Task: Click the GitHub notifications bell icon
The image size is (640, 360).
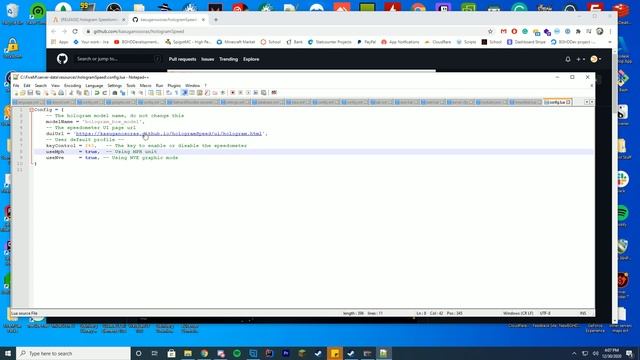Action: 568,59
